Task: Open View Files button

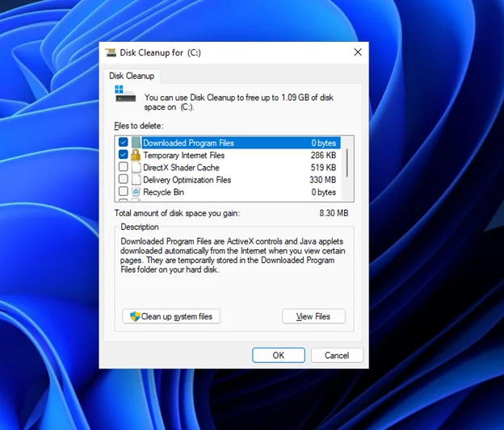Action: pos(313,316)
